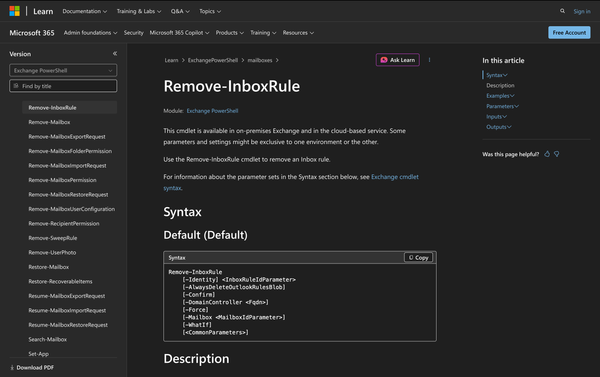600x377 pixels.
Task: Open Resume-MailboxImportRequest in sidebar
Action: coord(67,310)
